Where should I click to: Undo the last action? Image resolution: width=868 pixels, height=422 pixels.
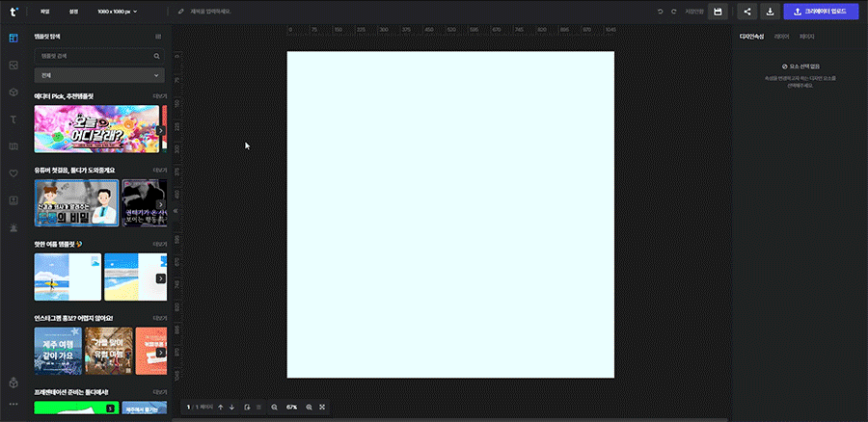tap(661, 12)
